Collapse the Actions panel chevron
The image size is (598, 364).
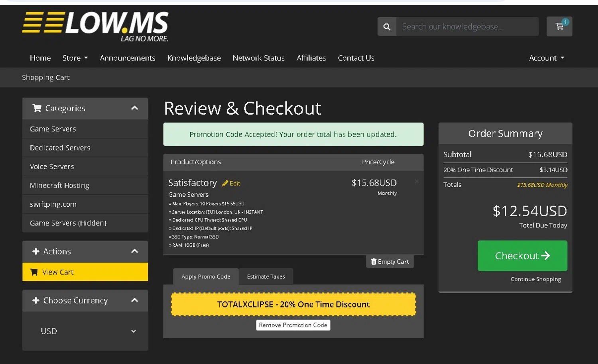(x=135, y=251)
